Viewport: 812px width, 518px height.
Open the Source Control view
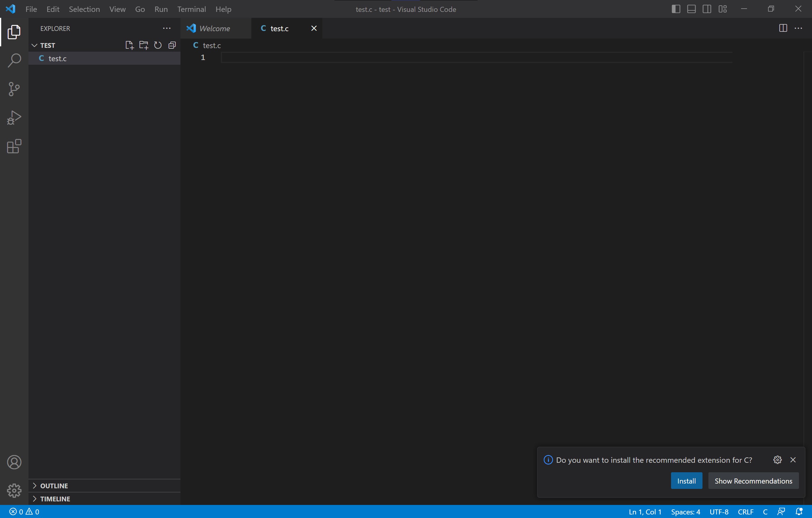pyautogui.click(x=14, y=89)
